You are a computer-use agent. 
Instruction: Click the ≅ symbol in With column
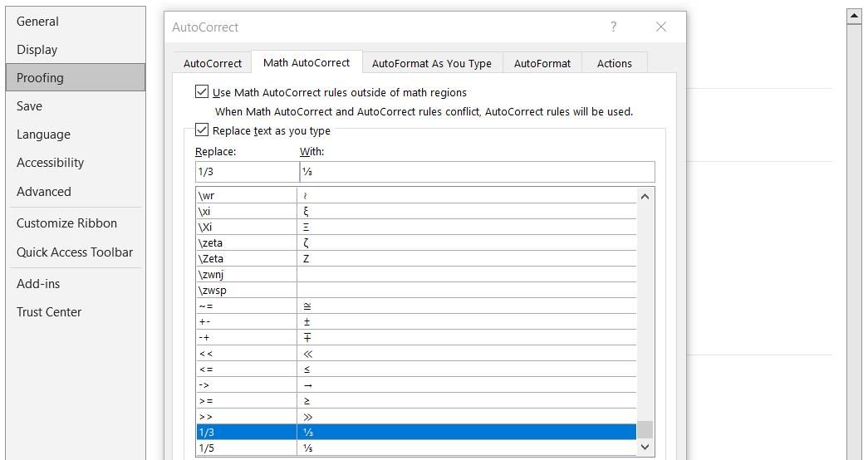tap(307, 306)
